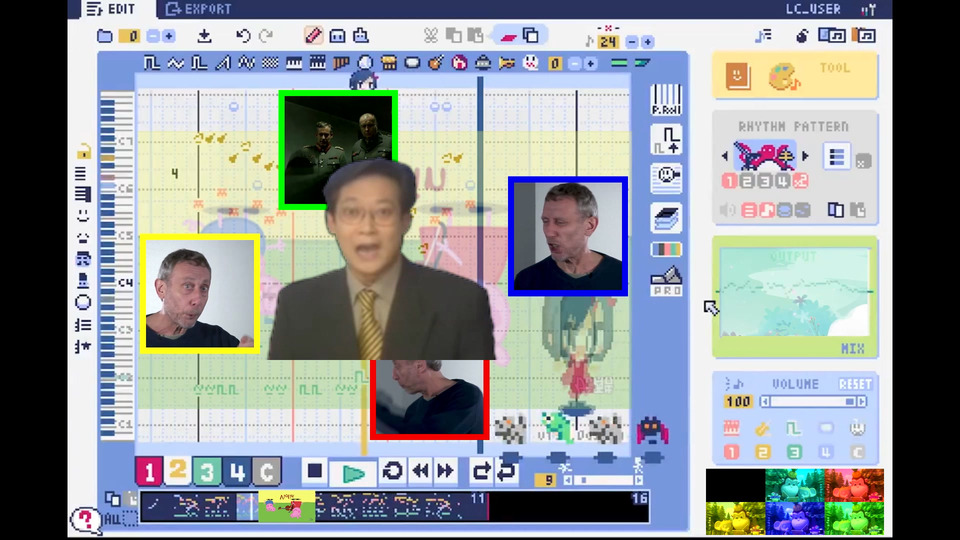Increase the tempo value 24
Viewport: 960px width, 540px height.
[x=647, y=42]
